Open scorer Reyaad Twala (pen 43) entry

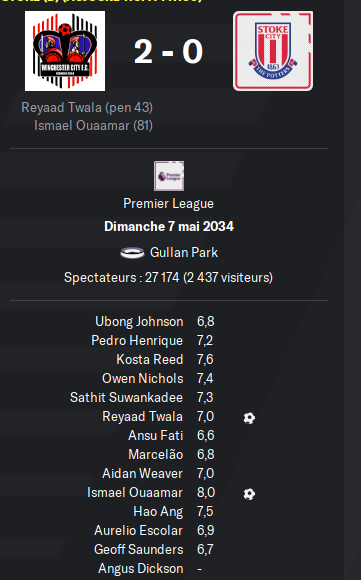point(87,108)
